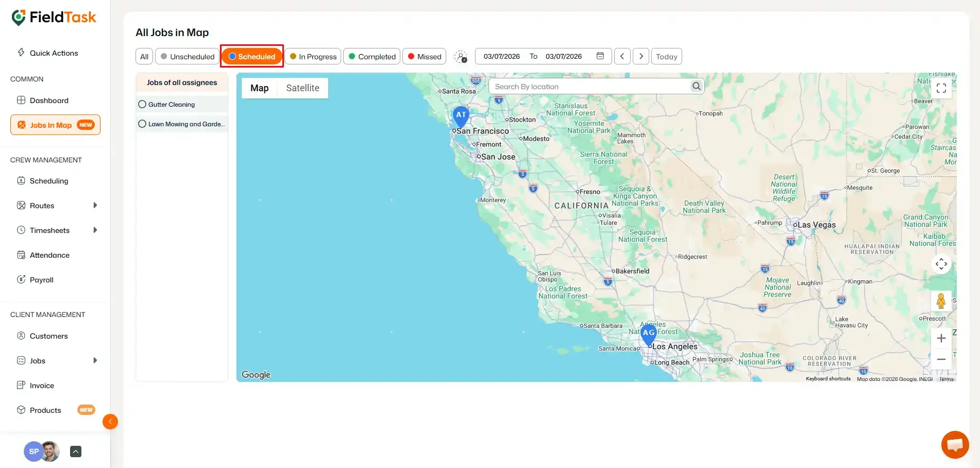Click the profile photo avatar
Screen dimensions: 980x468
point(50,452)
